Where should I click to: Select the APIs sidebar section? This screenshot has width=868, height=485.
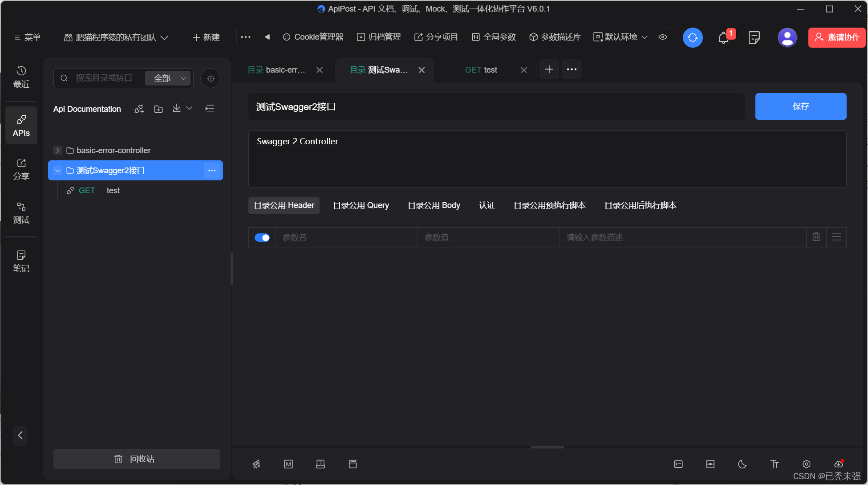(x=21, y=125)
